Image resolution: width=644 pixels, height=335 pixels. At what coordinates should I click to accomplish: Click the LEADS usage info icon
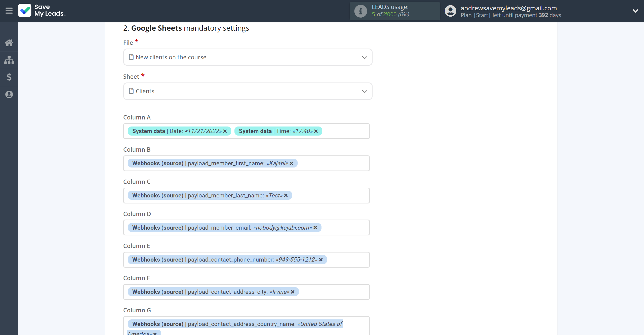(x=361, y=11)
